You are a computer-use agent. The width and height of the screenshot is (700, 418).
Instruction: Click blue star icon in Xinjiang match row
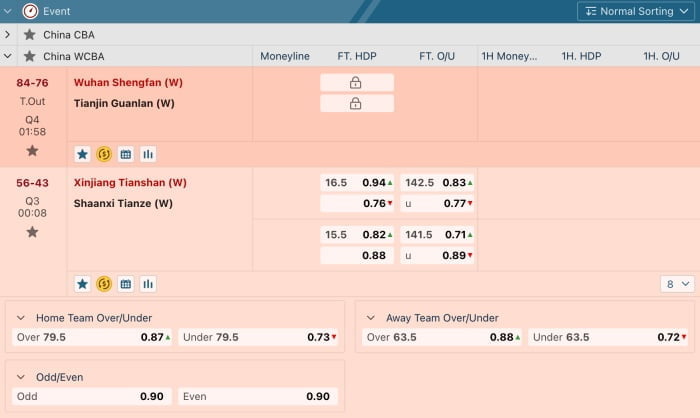pyautogui.click(x=82, y=284)
